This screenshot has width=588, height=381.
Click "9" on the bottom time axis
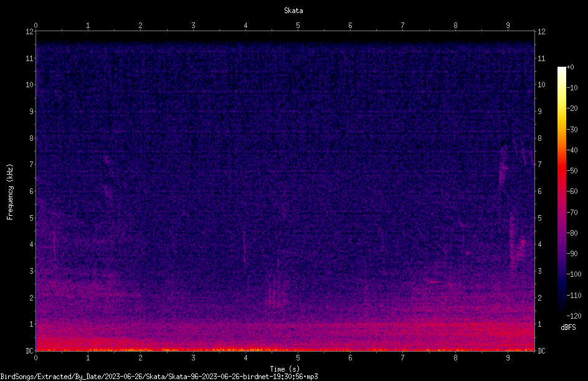pyautogui.click(x=508, y=358)
